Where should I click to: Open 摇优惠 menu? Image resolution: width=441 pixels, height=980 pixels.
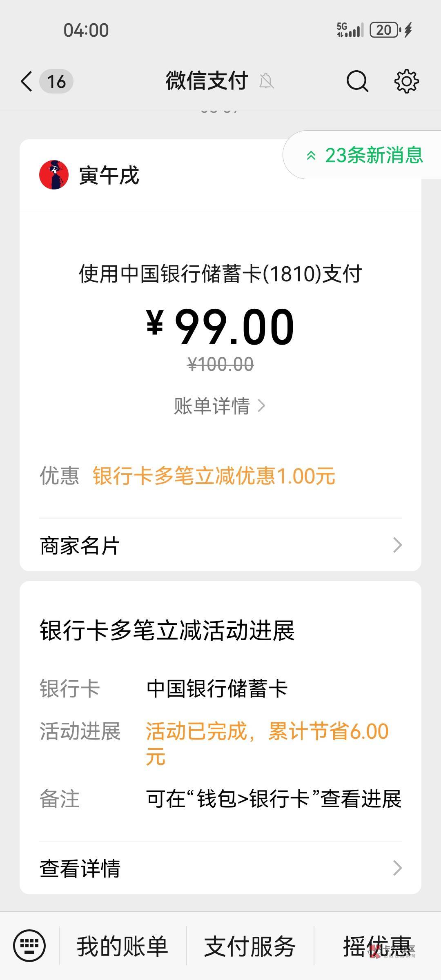[376, 946]
